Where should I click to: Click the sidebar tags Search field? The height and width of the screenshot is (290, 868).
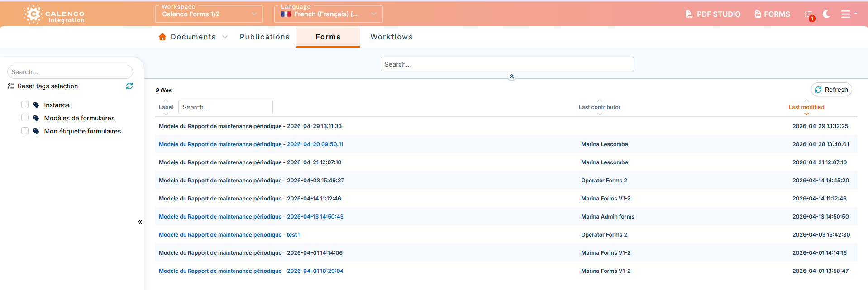(70, 72)
